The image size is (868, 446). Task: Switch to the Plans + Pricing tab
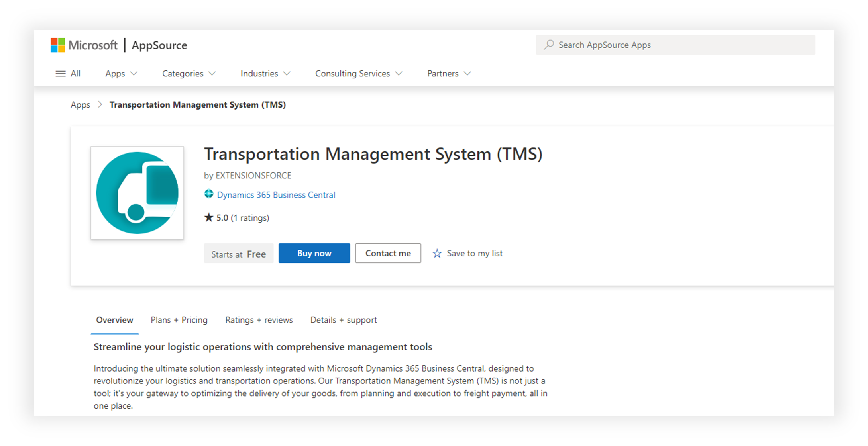point(179,320)
